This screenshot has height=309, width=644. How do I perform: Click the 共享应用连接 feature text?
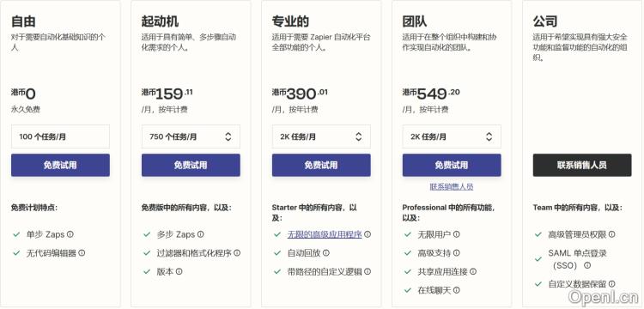click(442, 271)
